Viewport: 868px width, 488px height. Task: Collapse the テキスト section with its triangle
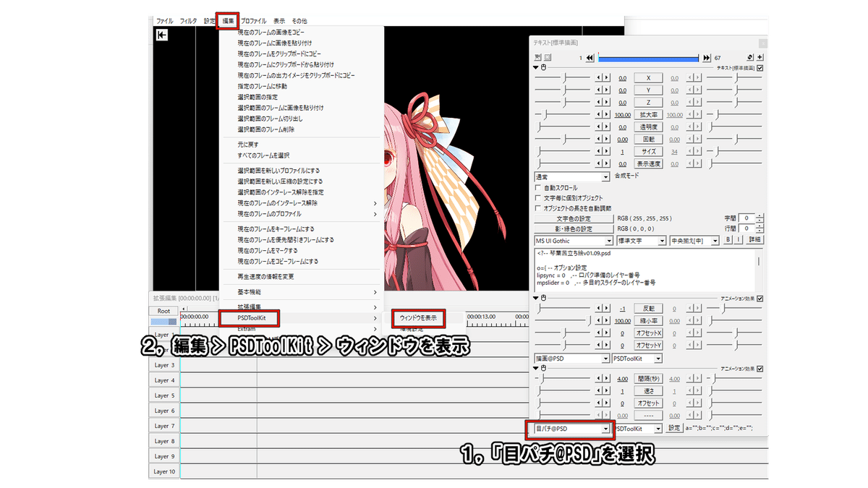[x=536, y=67]
